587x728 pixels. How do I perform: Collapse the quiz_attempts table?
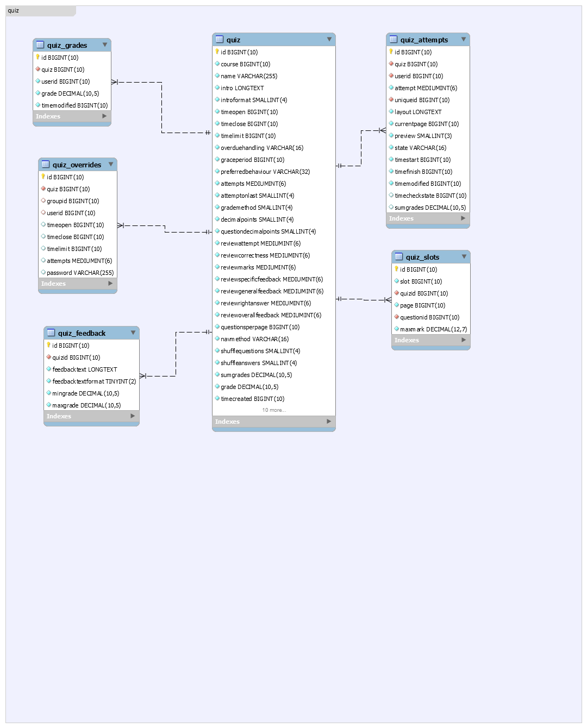[464, 40]
